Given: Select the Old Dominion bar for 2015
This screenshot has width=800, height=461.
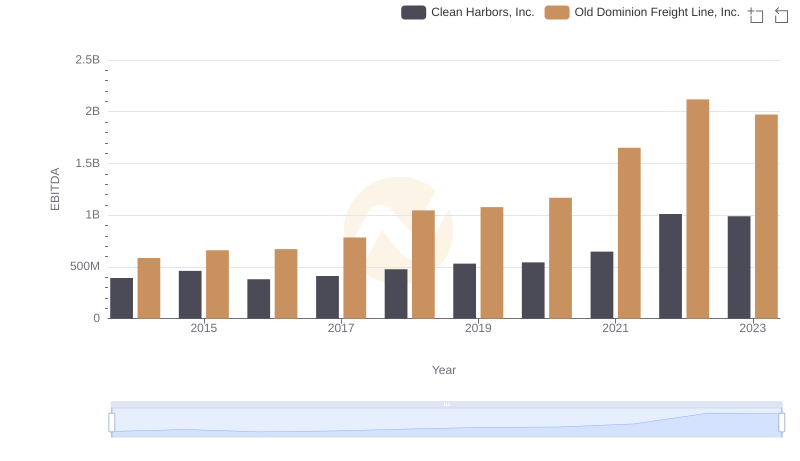Looking at the screenshot, I should click(217, 285).
